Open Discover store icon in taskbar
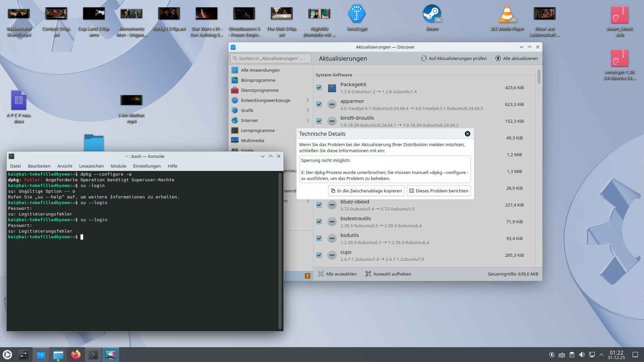The height and width of the screenshot is (362, 644). click(x=41, y=355)
